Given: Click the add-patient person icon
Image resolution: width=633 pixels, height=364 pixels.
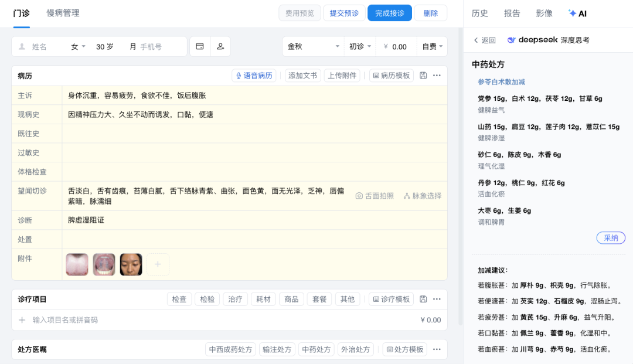Looking at the screenshot, I should click(220, 46).
